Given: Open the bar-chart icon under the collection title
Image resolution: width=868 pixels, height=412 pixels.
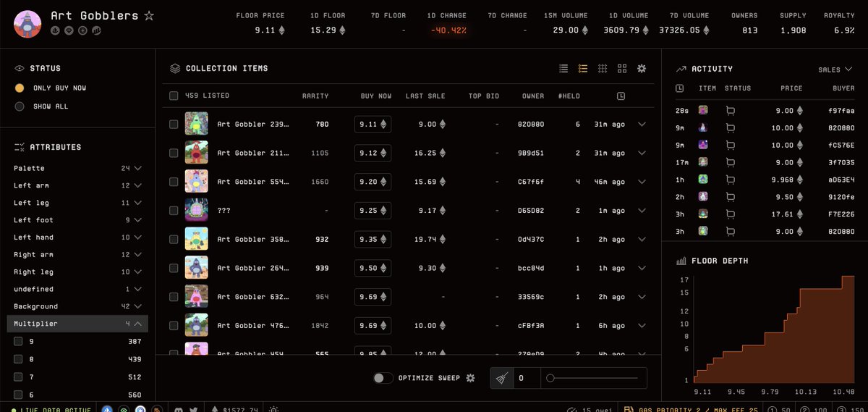Looking at the screenshot, I should (x=96, y=30).
